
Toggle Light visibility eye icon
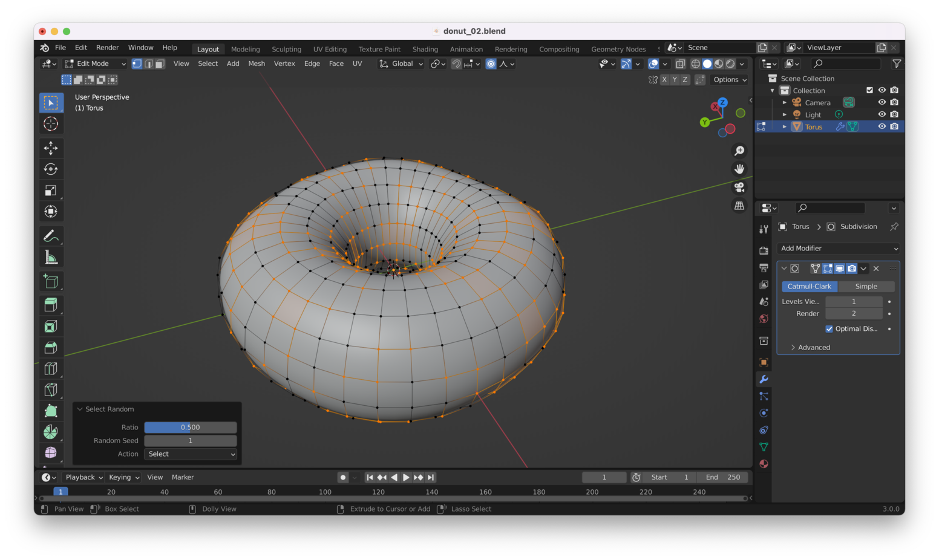point(882,114)
